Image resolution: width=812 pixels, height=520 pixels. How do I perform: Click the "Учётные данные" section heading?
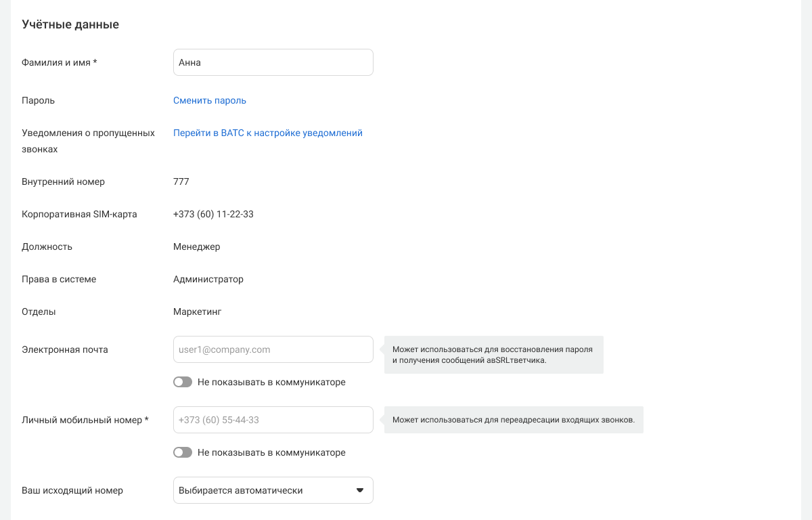point(70,24)
